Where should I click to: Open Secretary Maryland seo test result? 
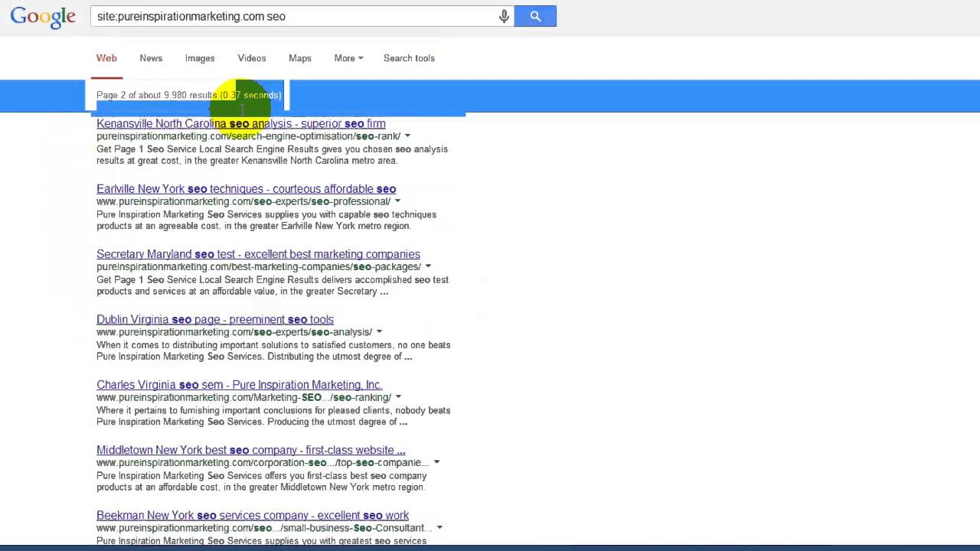pos(258,254)
